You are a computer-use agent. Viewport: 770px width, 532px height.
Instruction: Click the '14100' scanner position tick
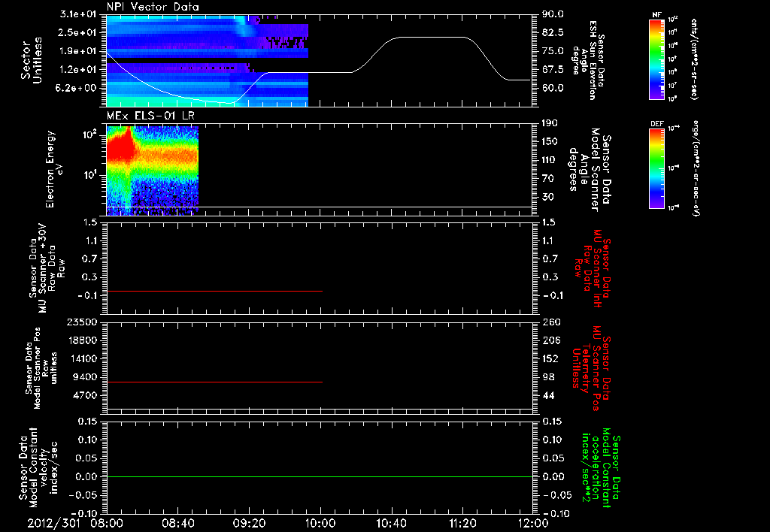[x=82, y=358]
